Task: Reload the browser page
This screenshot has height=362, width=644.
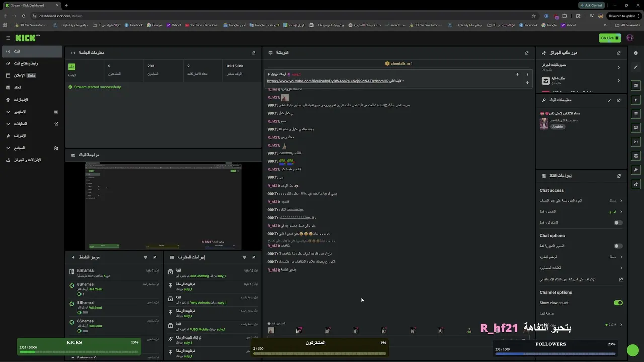Action: point(23,16)
